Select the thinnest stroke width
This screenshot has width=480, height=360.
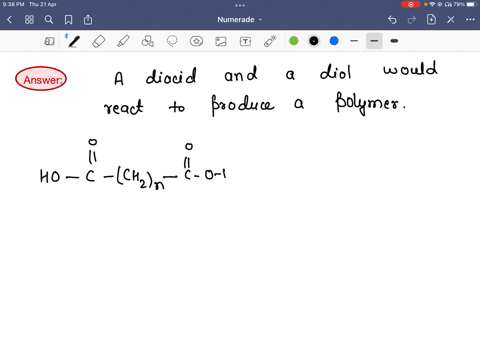point(354,41)
